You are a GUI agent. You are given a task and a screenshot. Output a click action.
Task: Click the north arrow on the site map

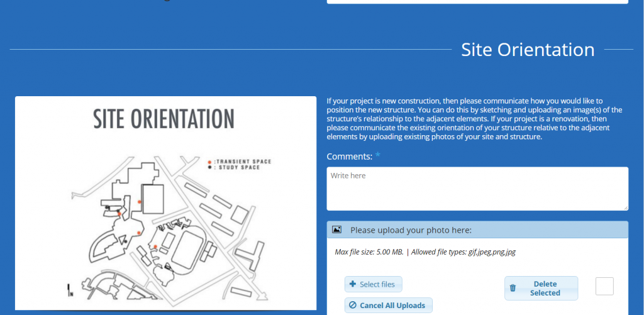[x=69, y=290]
